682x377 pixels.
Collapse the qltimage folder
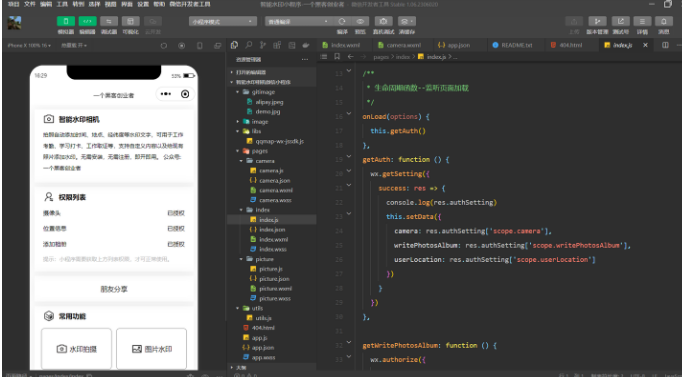[237, 92]
